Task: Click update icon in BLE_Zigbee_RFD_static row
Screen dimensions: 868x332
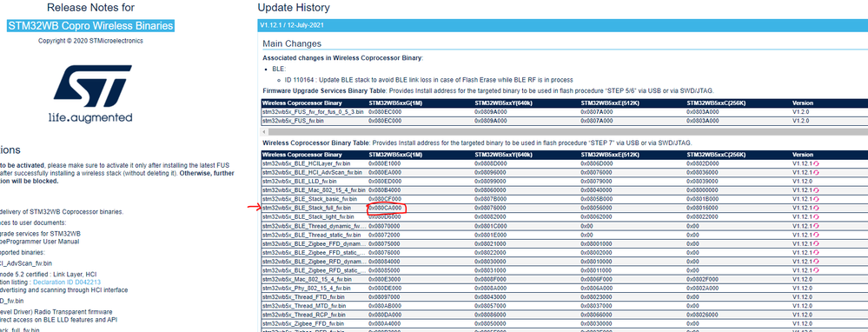Action: click(x=815, y=270)
